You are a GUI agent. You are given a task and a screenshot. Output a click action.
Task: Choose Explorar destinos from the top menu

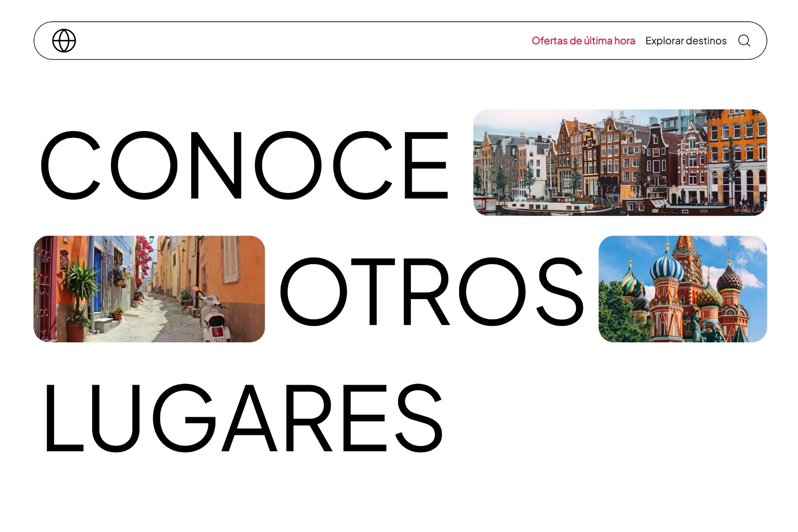686,41
